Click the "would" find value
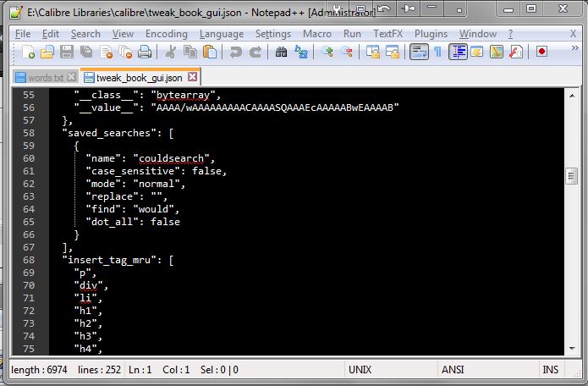Screen dimensions: 588x386 tap(153, 209)
